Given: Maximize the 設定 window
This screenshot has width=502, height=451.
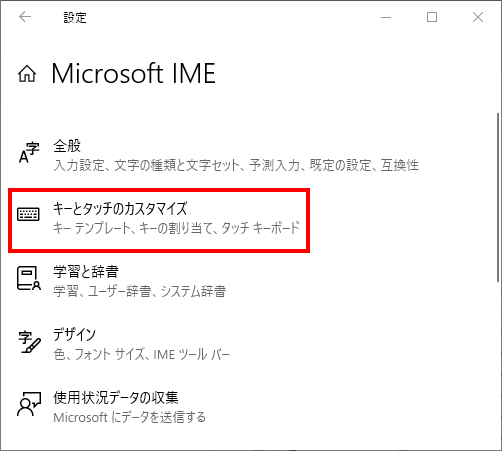Looking at the screenshot, I should (x=432, y=17).
